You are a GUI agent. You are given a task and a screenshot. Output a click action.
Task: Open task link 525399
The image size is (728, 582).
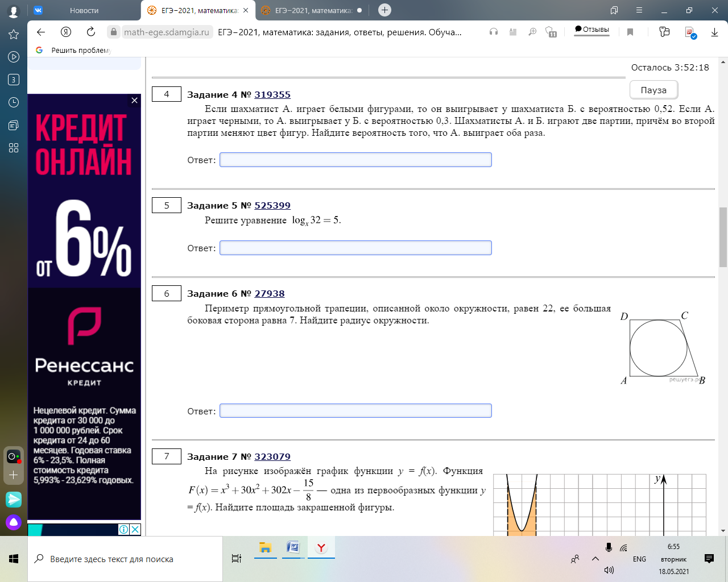(272, 206)
